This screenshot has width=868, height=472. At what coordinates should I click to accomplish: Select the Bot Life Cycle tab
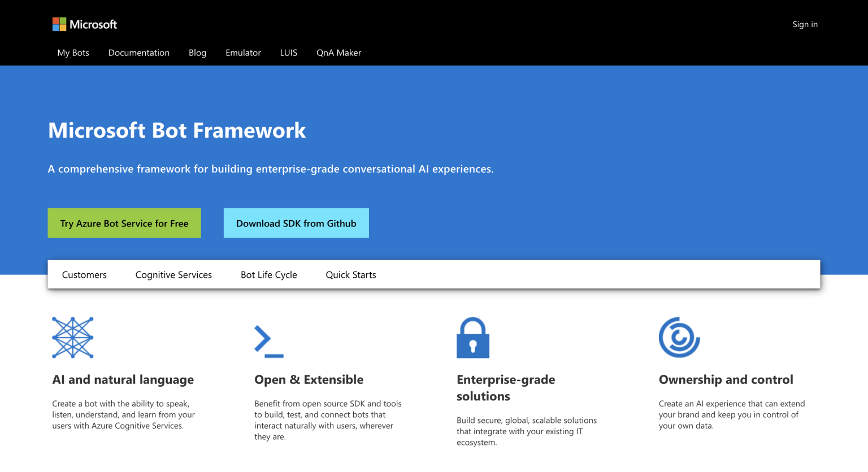pyautogui.click(x=268, y=274)
